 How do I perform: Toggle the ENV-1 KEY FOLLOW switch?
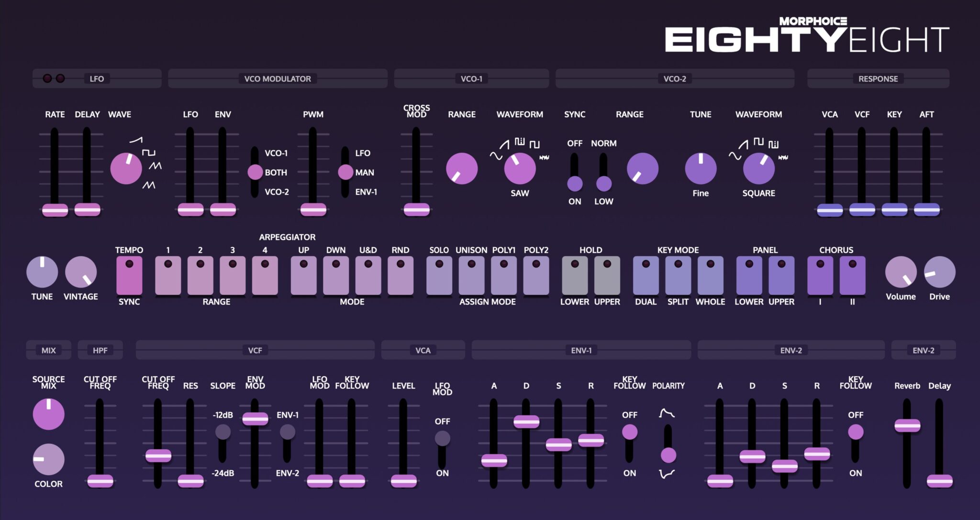(630, 443)
